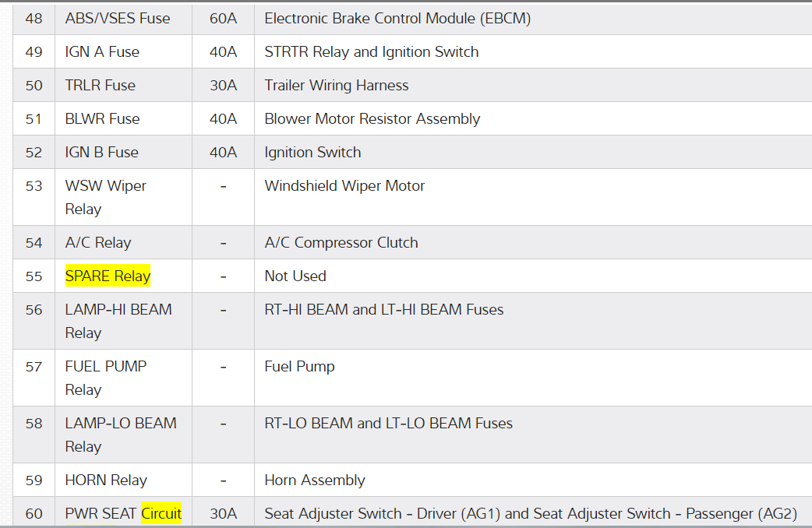Click the Horn Assembly description
Screen dimensions: 812x528
[x=315, y=480]
